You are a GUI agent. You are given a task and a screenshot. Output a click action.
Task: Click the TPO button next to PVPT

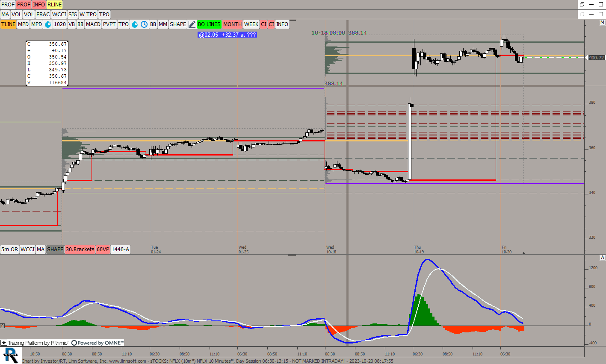point(124,24)
